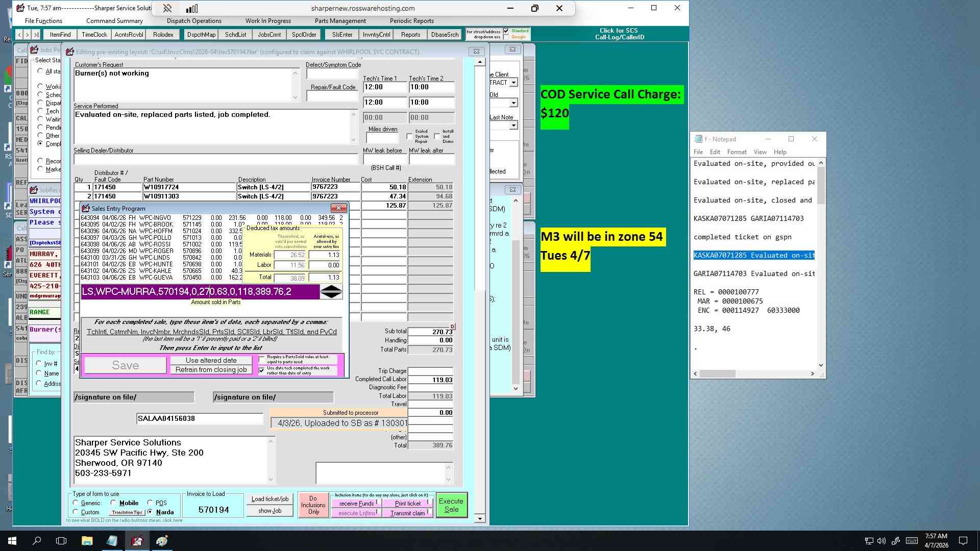
Task: Click the Selling Dealer/Distributor input field
Action: click(x=216, y=160)
